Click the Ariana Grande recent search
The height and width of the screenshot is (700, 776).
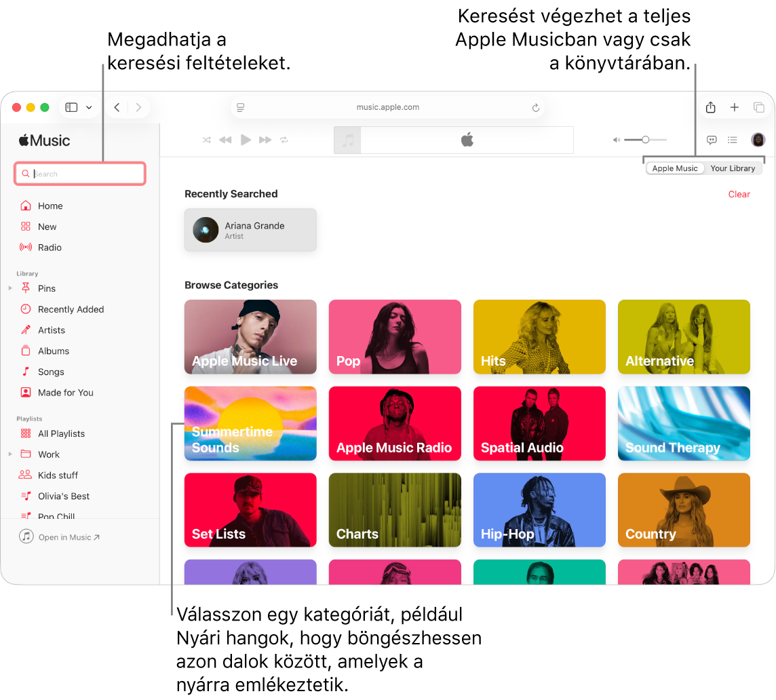(x=250, y=229)
